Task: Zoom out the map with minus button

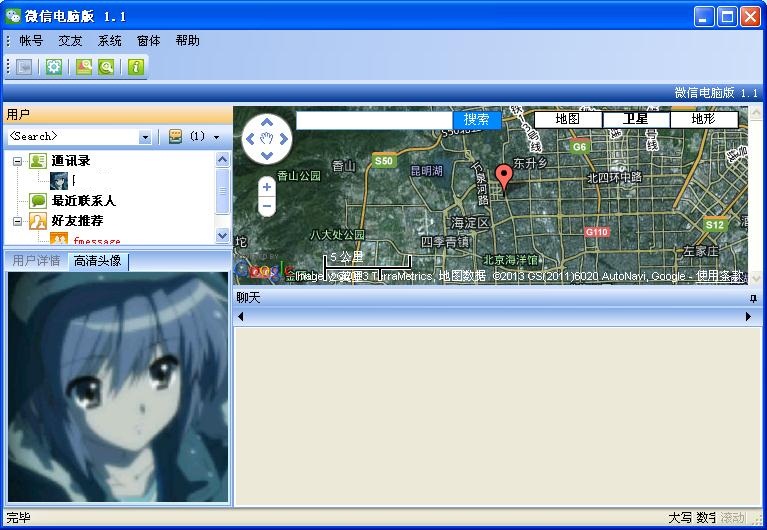Action: click(267, 206)
